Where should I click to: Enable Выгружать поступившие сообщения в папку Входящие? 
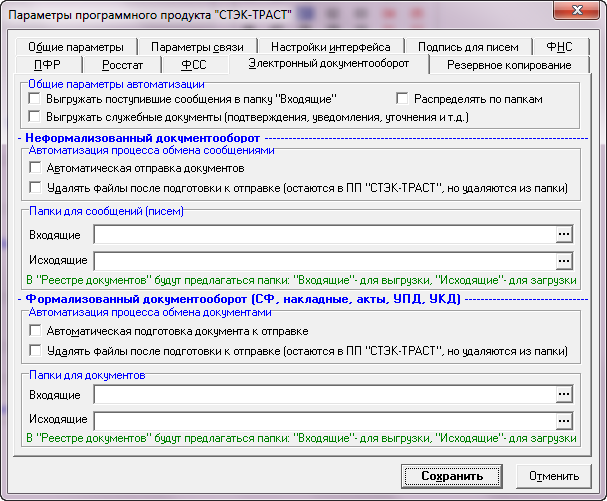[34, 98]
